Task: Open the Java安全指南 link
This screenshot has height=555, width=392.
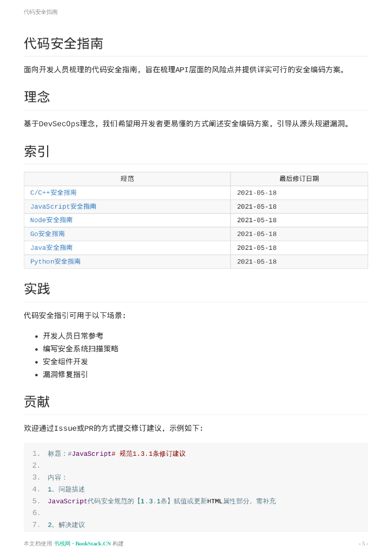Action: [51, 248]
